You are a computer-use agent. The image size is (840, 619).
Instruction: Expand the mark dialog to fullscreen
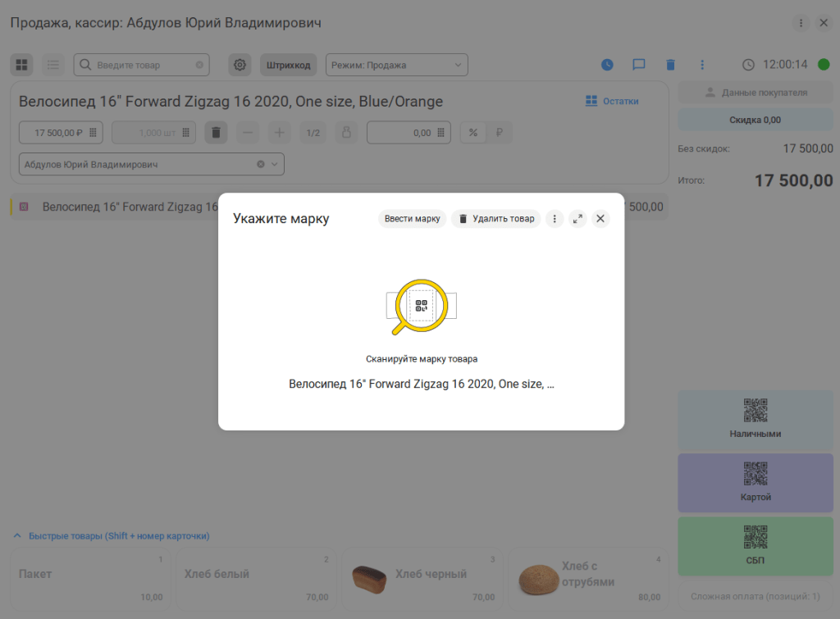pos(577,219)
